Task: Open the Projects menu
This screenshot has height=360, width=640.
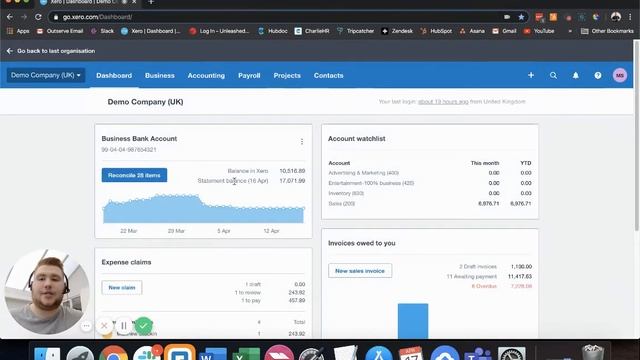Action: click(287, 76)
